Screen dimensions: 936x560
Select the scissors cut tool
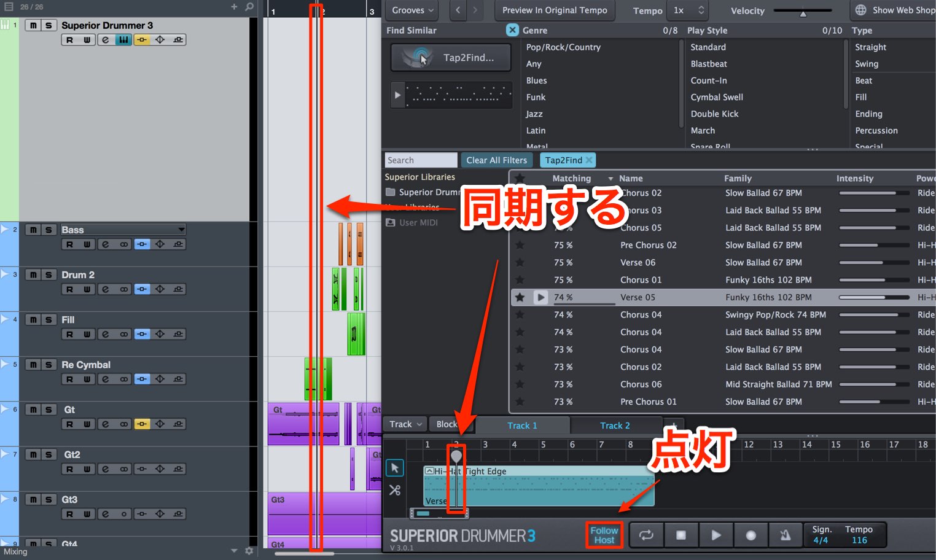(394, 490)
